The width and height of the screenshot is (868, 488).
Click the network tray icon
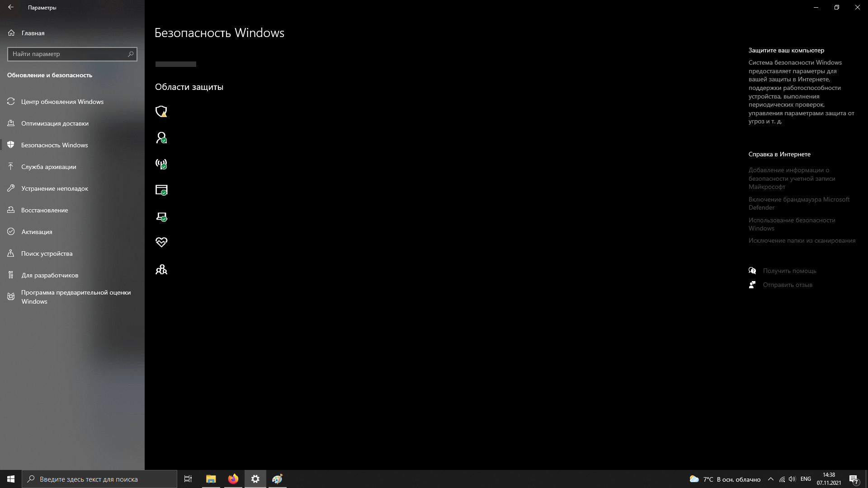[782, 479]
